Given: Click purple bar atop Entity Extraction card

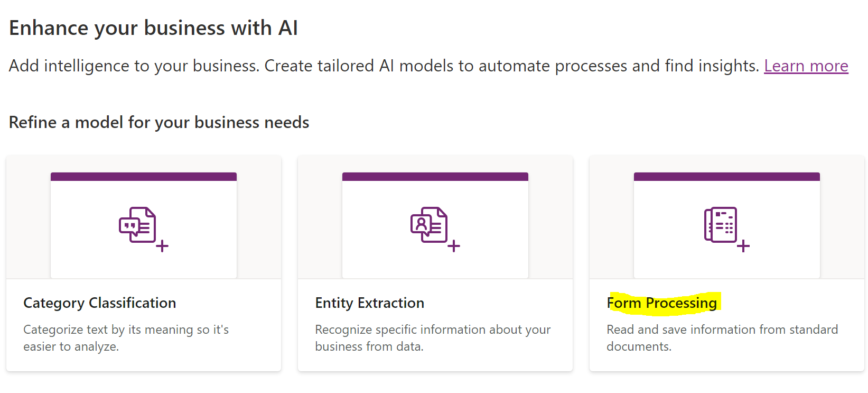Looking at the screenshot, I should click(x=435, y=177).
